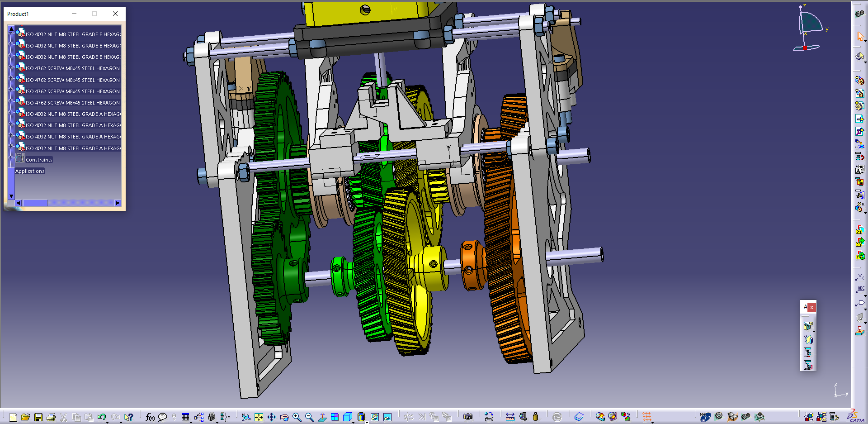Select the Applications tree item

pos(30,171)
